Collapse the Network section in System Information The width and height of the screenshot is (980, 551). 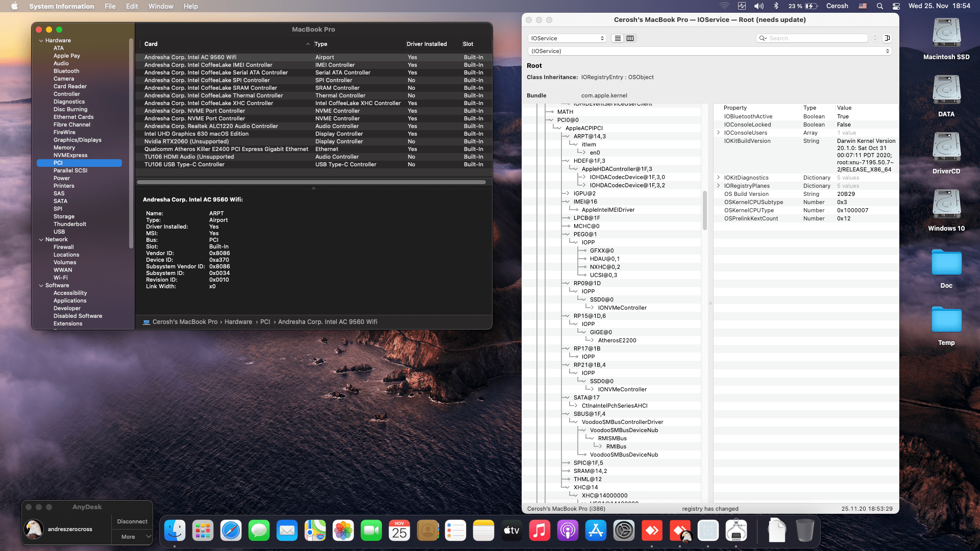pyautogui.click(x=41, y=239)
